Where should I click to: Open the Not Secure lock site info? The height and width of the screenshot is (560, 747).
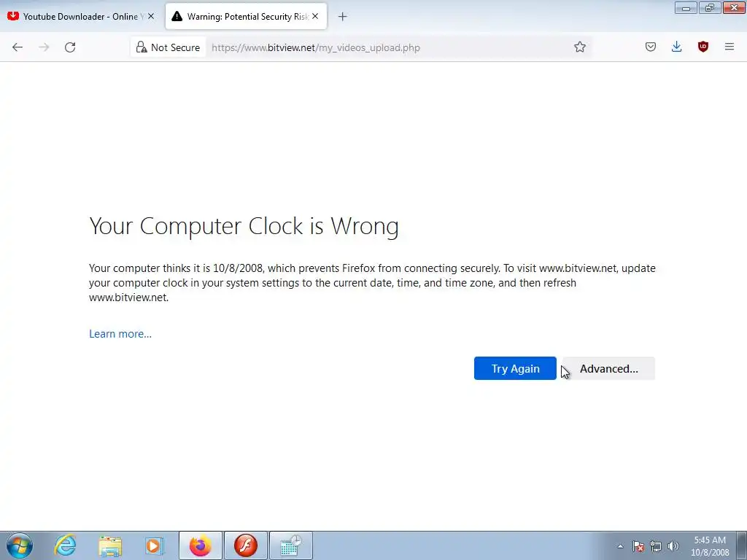(x=168, y=47)
